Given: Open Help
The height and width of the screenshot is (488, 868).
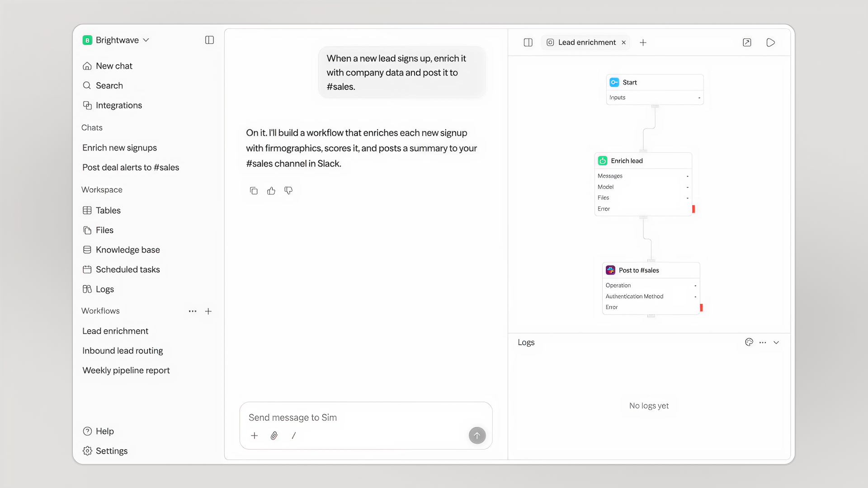Looking at the screenshot, I should (98, 431).
